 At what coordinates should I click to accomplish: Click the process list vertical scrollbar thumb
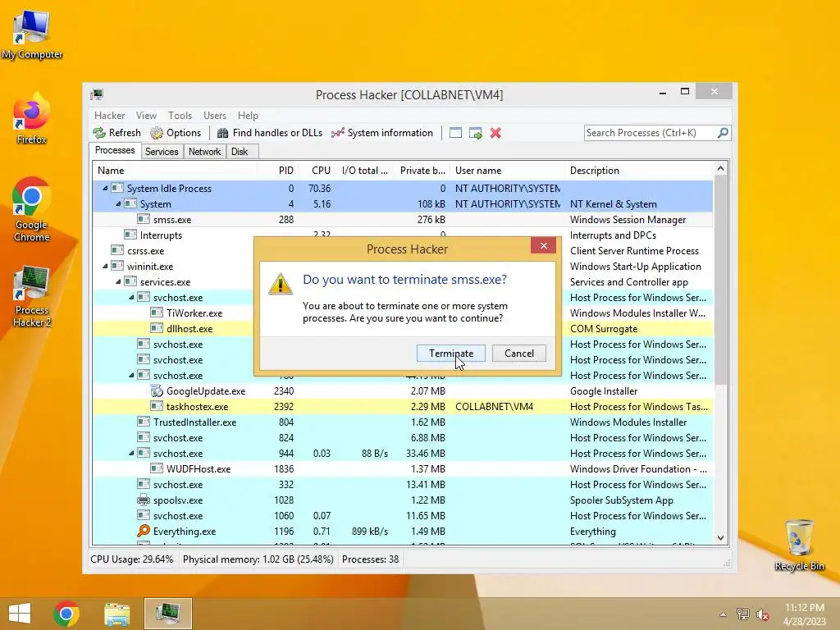[x=720, y=281]
